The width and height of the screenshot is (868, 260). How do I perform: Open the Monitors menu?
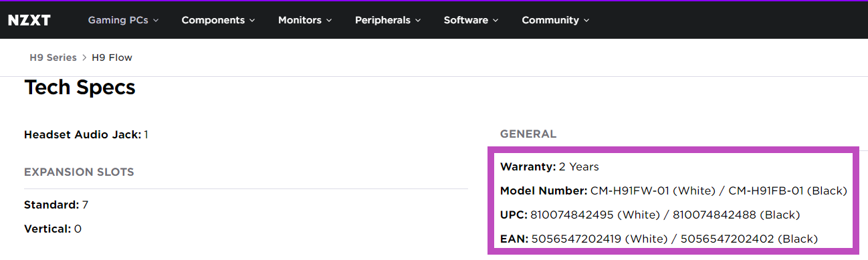pyautogui.click(x=305, y=20)
